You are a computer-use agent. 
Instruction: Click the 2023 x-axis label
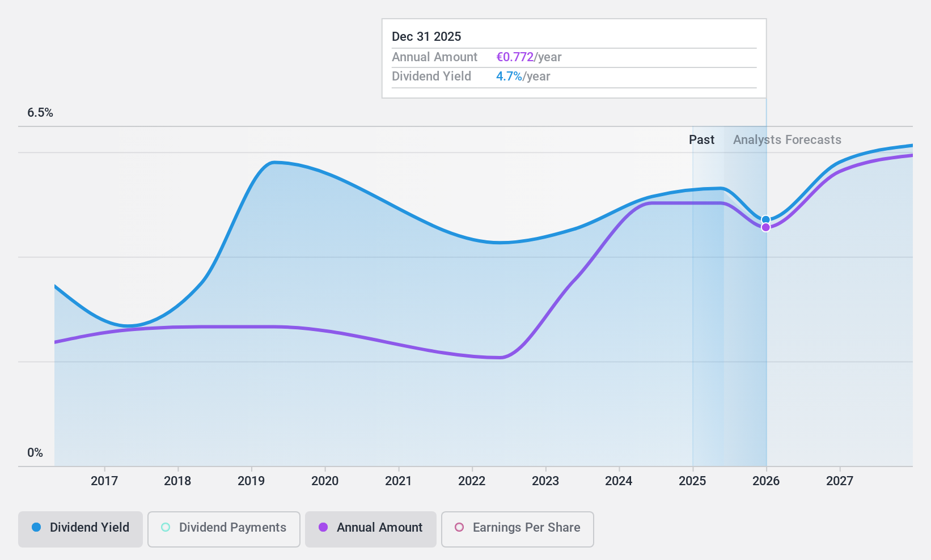(545, 481)
